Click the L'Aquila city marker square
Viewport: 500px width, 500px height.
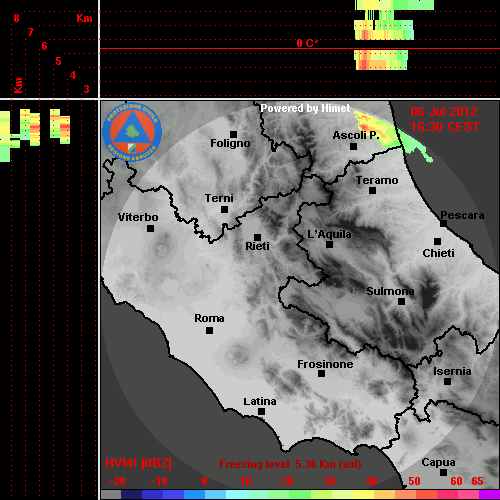[x=329, y=244]
